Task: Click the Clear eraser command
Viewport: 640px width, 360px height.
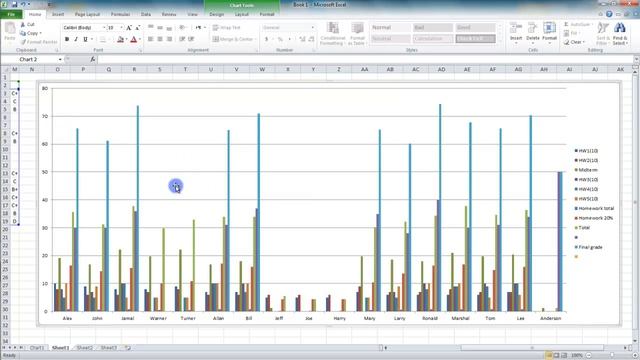Action: tap(574, 42)
